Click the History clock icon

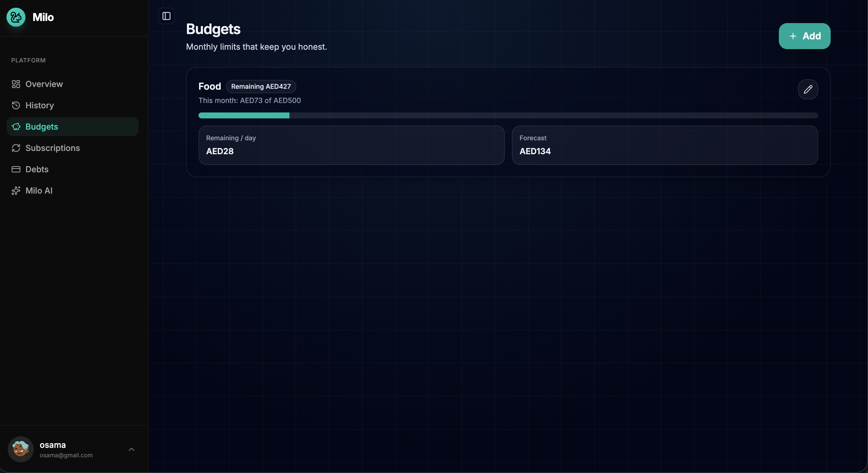pyautogui.click(x=16, y=105)
